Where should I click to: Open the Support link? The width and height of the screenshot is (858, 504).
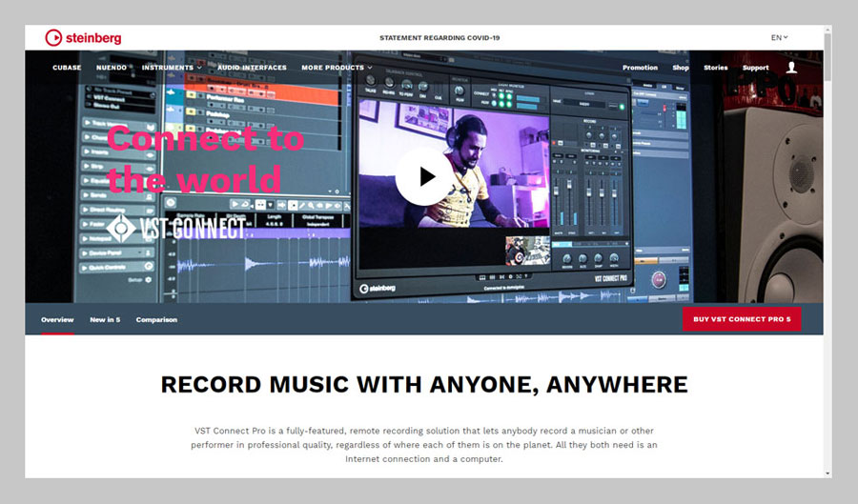tap(756, 68)
